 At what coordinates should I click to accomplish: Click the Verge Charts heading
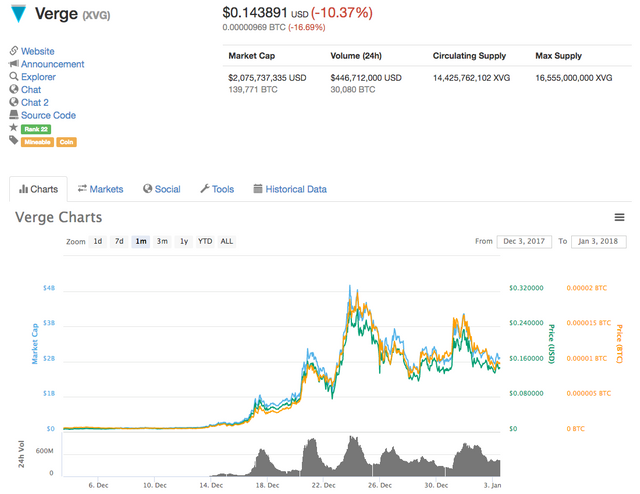(x=59, y=217)
